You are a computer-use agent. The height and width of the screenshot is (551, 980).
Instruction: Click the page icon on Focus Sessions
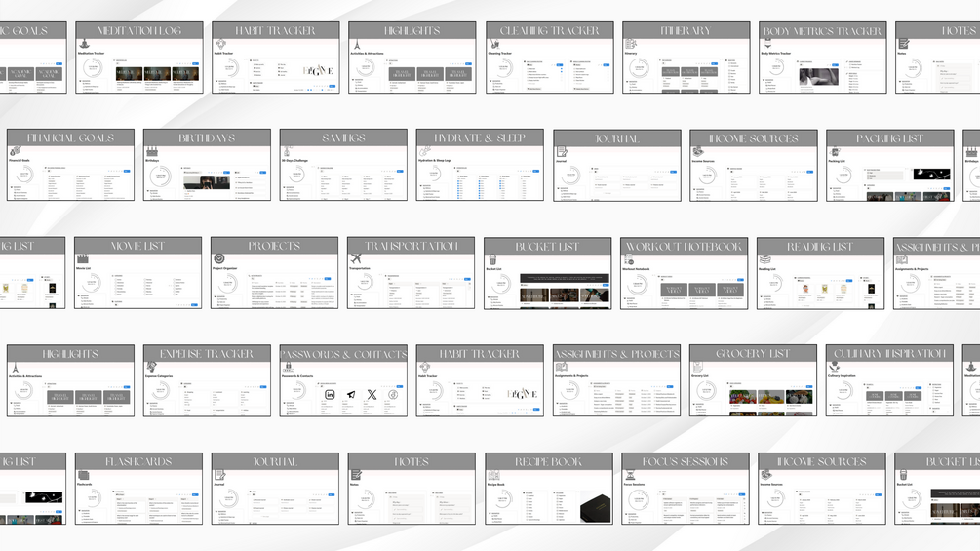click(631, 475)
